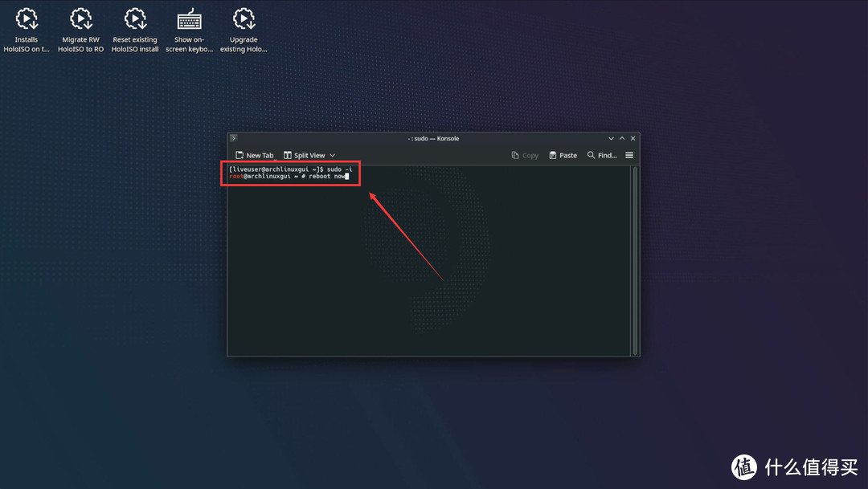Launch Upgrade existing HoloISO shortcut
Image resolution: width=868 pixels, height=489 pixels.
tap(244, 31)
